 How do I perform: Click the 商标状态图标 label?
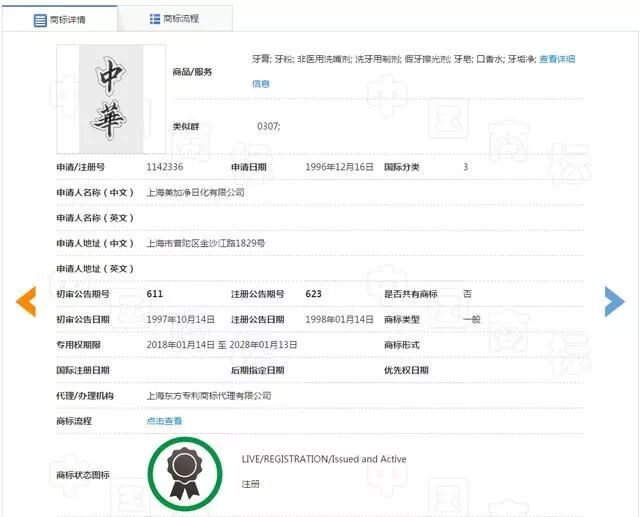[83, 475]
